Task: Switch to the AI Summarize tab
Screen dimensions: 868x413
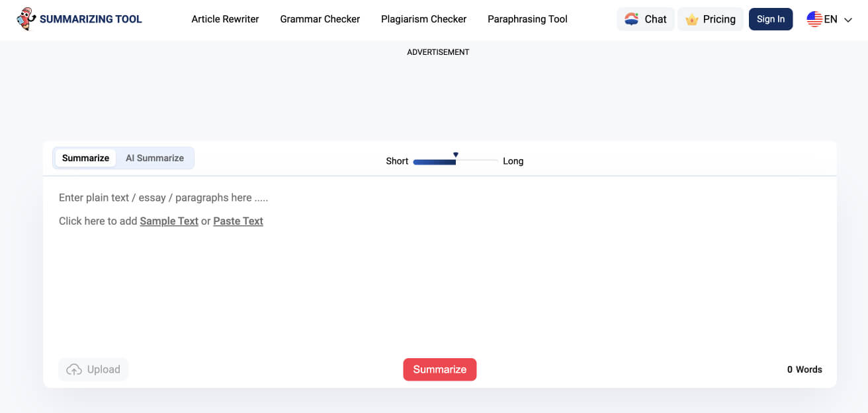Action: (x=155, y=158)
